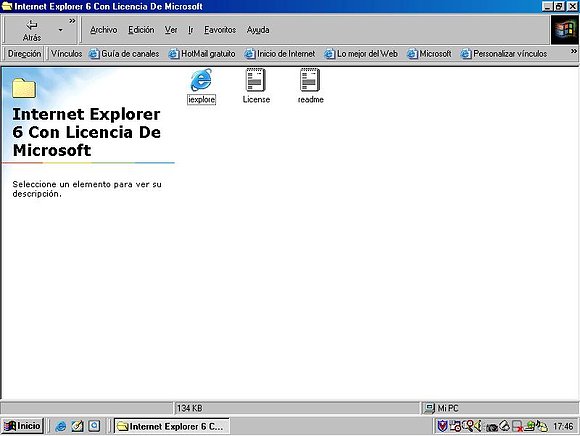Image resolution: width=580 pixels, height=436 pixels.
Task: Restore down the folder window
Action: click(559, 6)
